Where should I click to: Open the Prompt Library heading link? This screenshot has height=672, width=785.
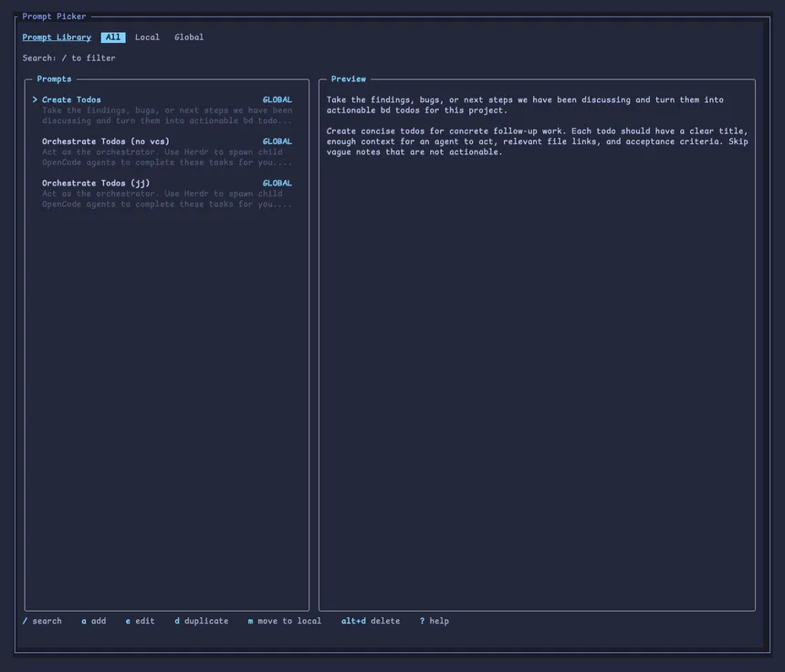pos(57,37)
